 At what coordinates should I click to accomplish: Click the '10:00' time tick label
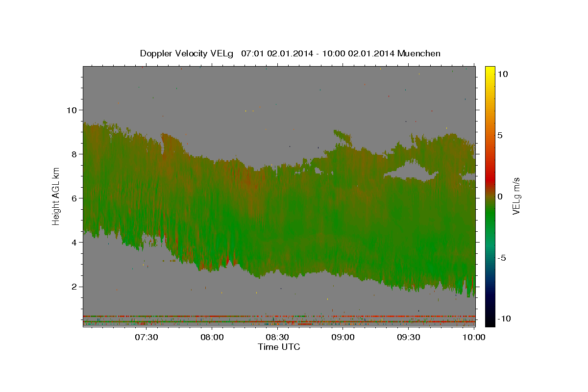pyautogui.click(x=474, y=337)
